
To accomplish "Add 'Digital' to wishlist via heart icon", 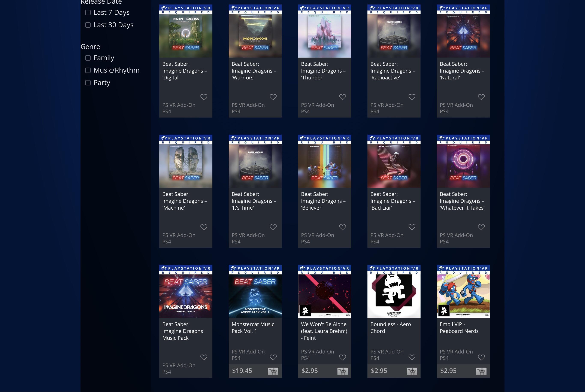I will pos(204,97).
